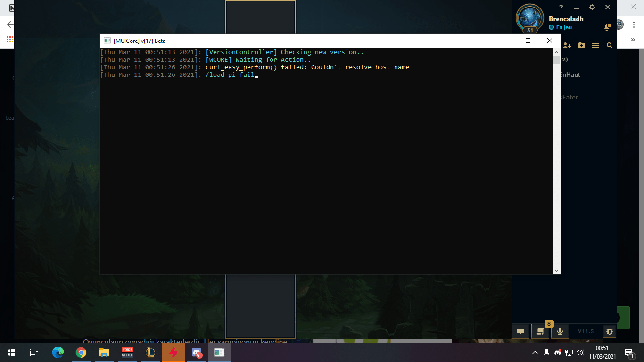Switch to League of Legends taskbar icon
The width and height of the screenshot is (644, 362).
pos(150,353)
